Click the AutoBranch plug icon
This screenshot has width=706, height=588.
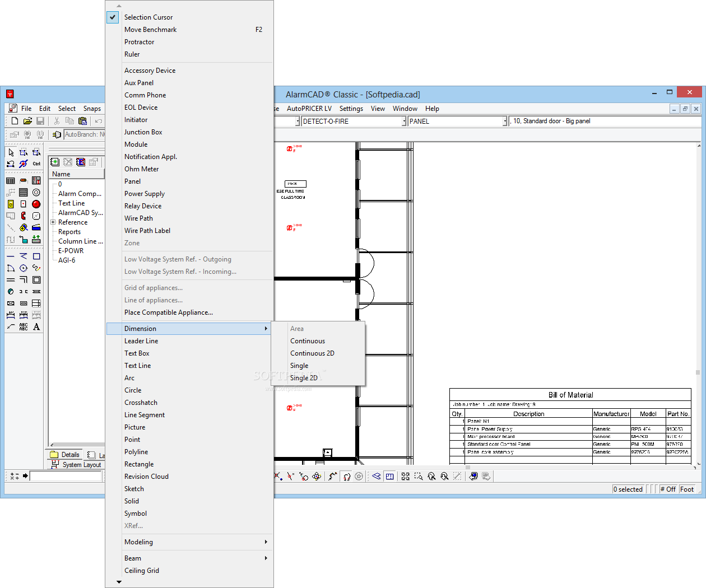tap(57, 134)
